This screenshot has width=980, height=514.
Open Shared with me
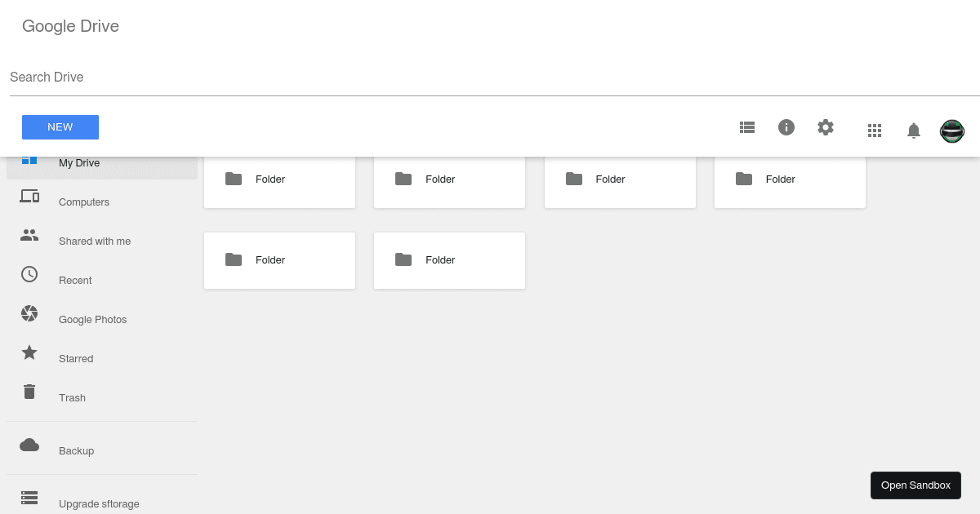tap(94, 241)
